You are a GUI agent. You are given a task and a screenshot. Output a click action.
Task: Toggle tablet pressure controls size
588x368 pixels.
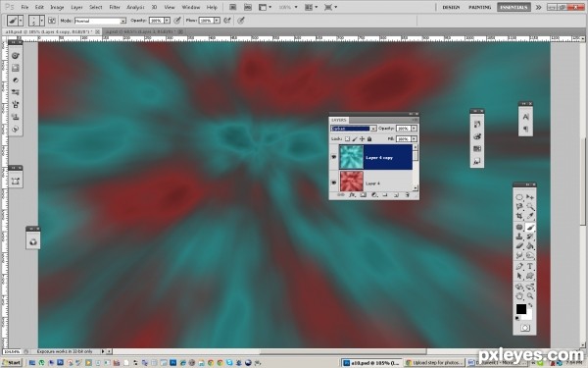[241, 21]
